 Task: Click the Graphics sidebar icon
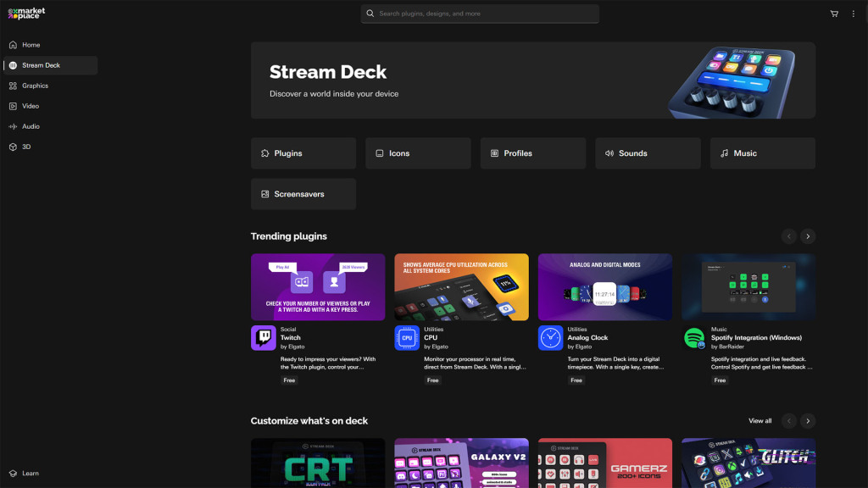point(13,86)
